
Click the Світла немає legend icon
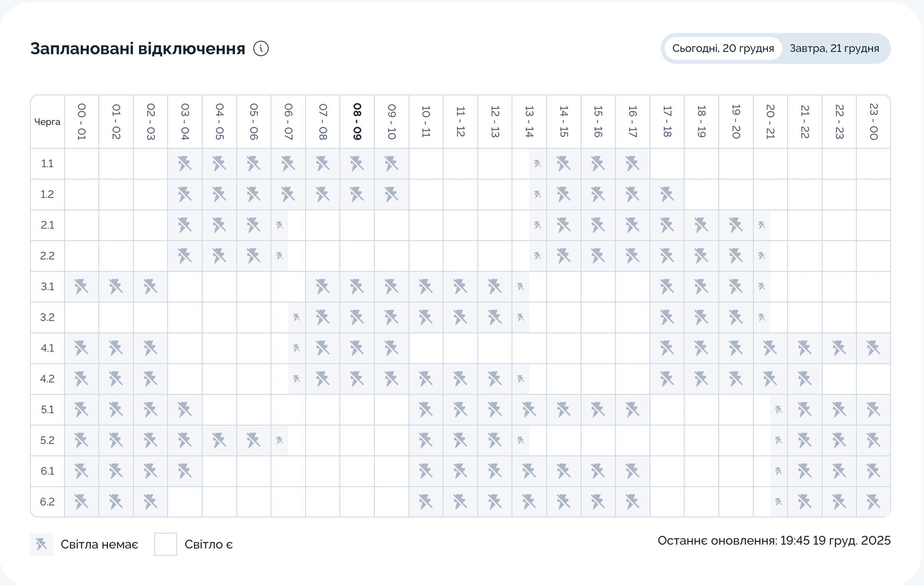[x=42, y=544]
